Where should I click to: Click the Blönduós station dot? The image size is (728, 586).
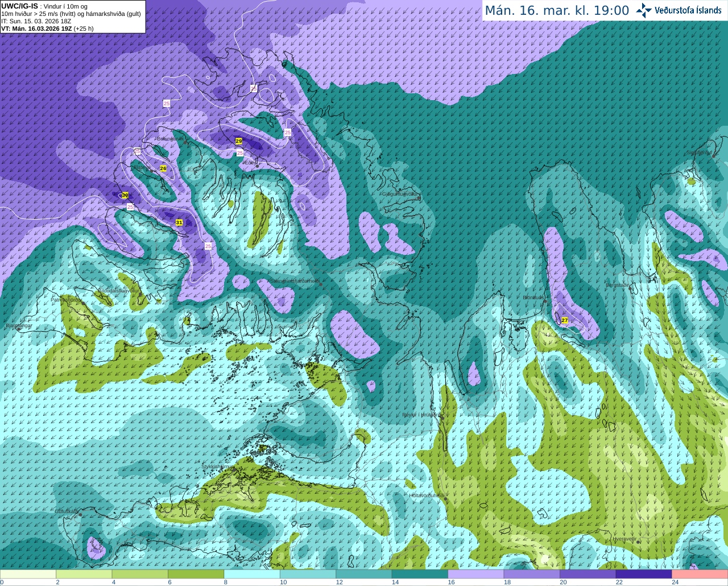pyautogui.click(x=544, y=301)
